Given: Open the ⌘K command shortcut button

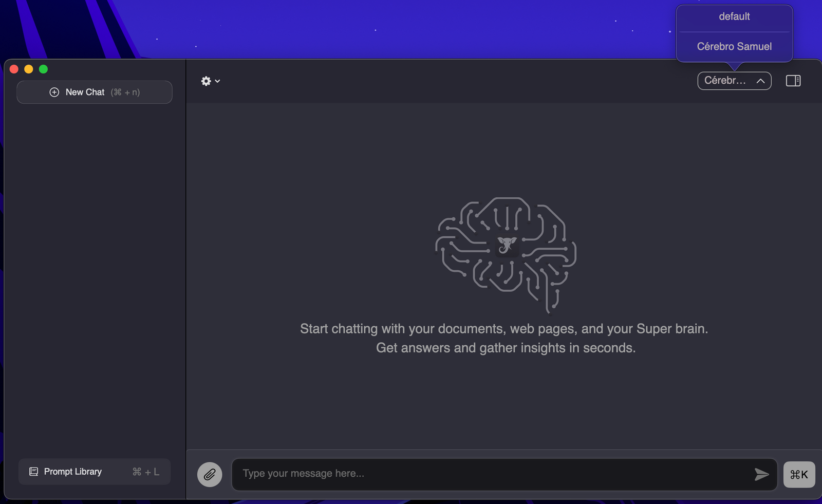Looking at the screenshot, I should (799, 474).
